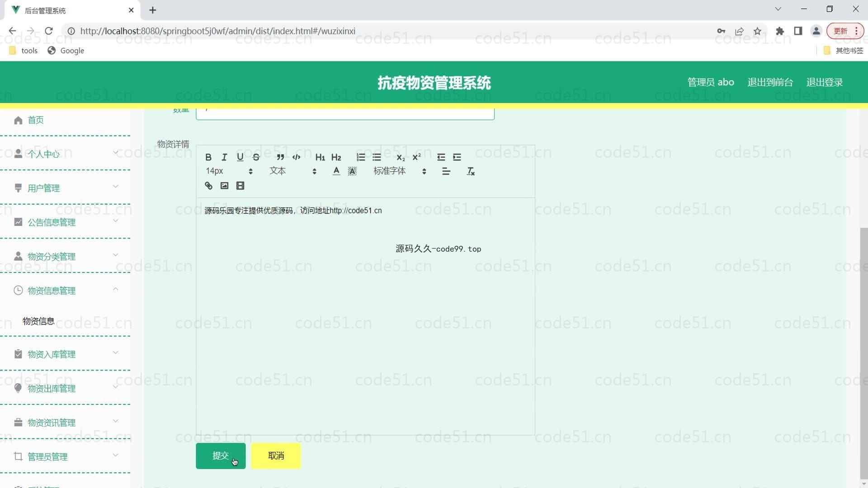The width and height of the screenshot is (868, 488).
Task: Bookmark this page with star icon
Action: [757, 31]
